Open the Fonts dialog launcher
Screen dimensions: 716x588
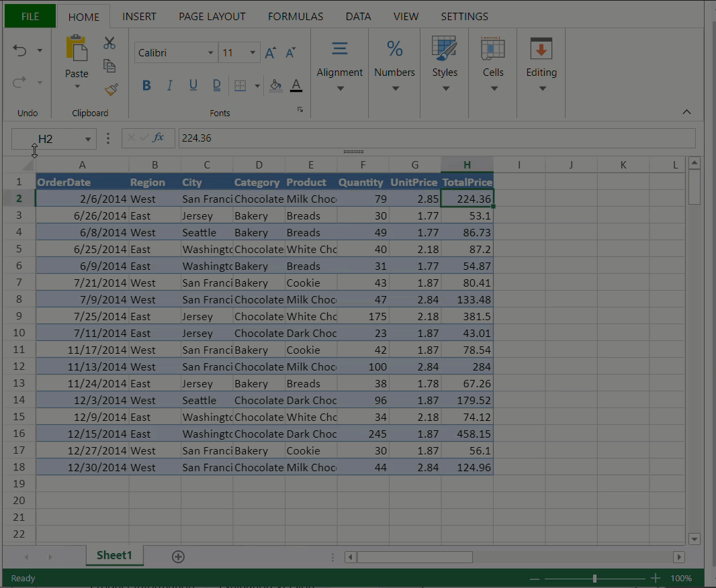pos(300,109)
